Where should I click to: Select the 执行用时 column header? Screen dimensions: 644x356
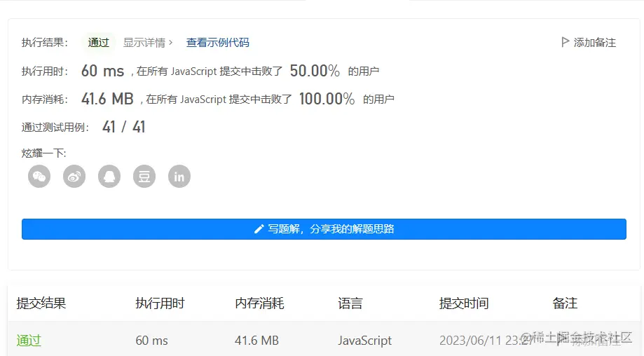click(160, 303)
